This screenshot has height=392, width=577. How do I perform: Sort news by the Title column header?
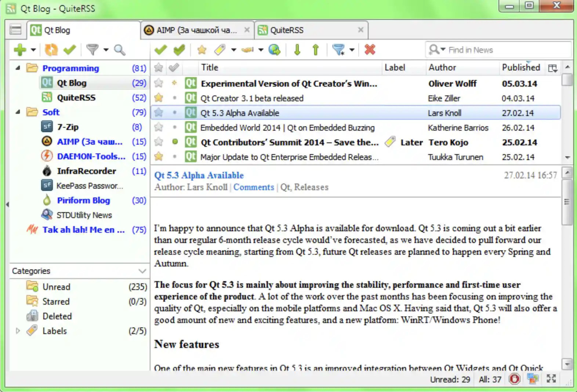pos(290,68)
